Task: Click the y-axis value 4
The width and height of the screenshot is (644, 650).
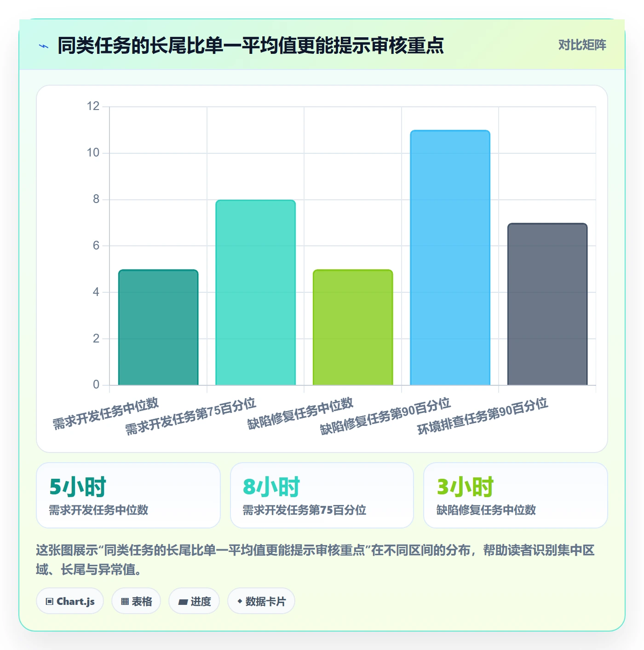Action: (x=96, y=292)
